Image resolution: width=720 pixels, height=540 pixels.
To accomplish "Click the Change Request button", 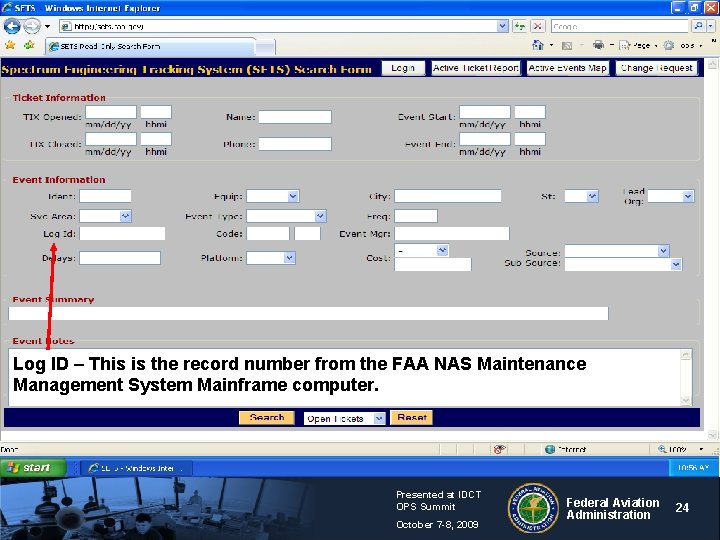I will [x=656, y=68].
